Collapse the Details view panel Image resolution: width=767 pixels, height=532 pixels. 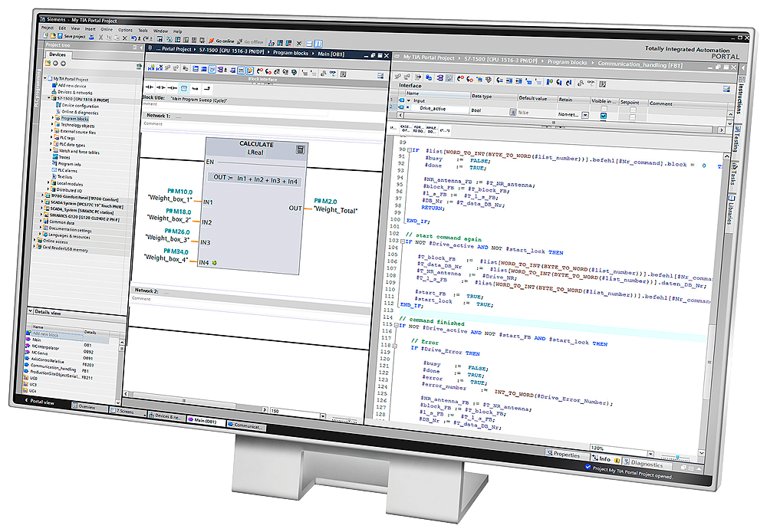click(x=31, y=312)
